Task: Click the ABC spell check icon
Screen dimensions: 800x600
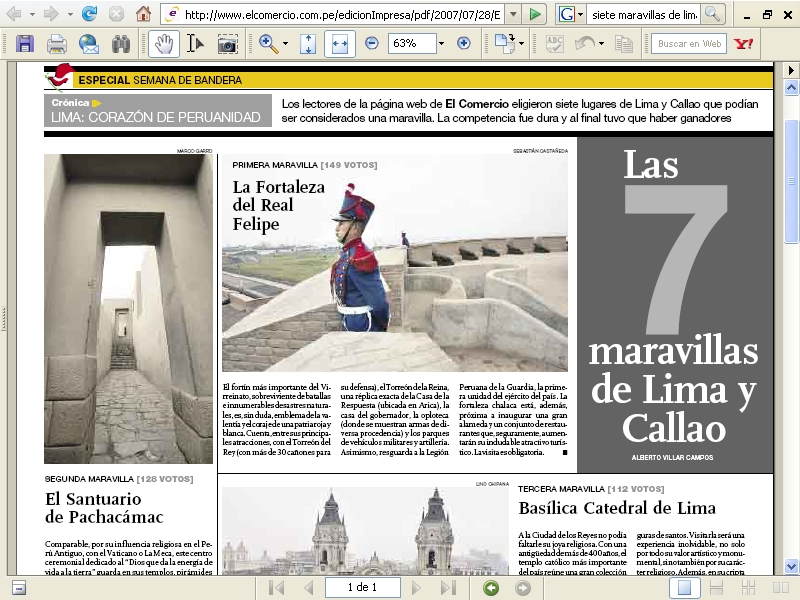Action: [x=554, y=44]
